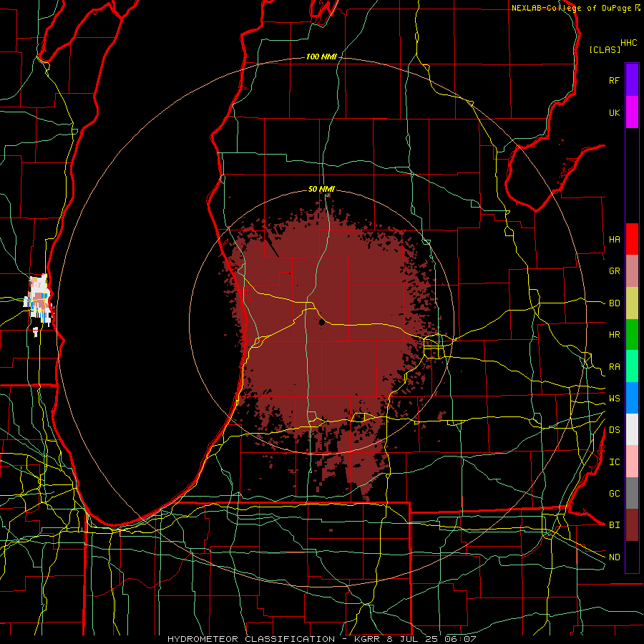Select the red HA legend swatch
644x644 pixels.
pyautogui.click(x=632, y=239)
